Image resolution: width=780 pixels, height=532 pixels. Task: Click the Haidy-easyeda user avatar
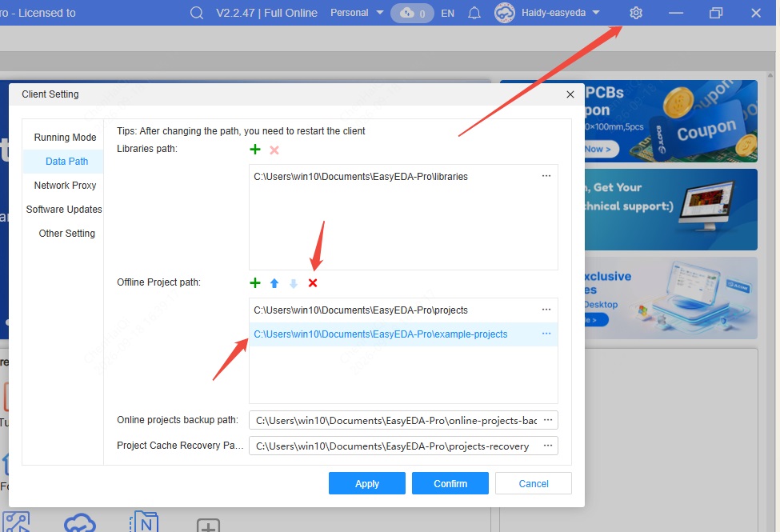505,13
